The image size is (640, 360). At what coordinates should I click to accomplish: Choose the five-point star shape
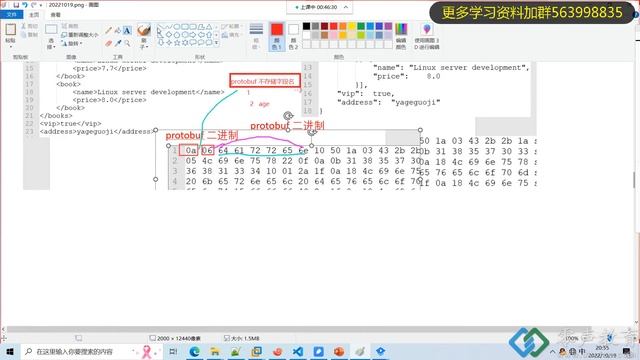(x=177, y=42)
